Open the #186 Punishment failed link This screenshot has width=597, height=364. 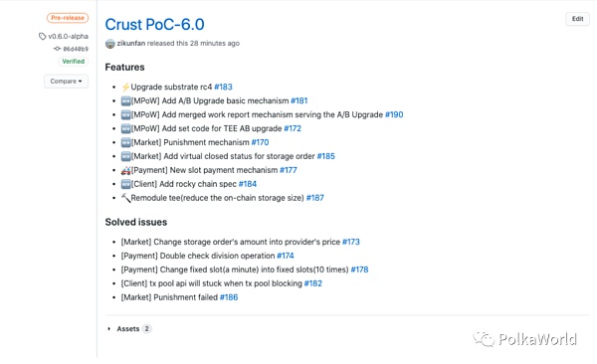229,297
